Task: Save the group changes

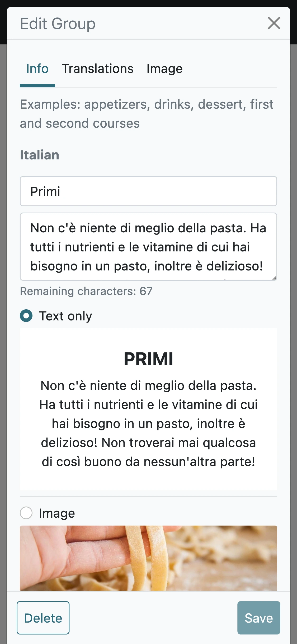Action: 258,618
